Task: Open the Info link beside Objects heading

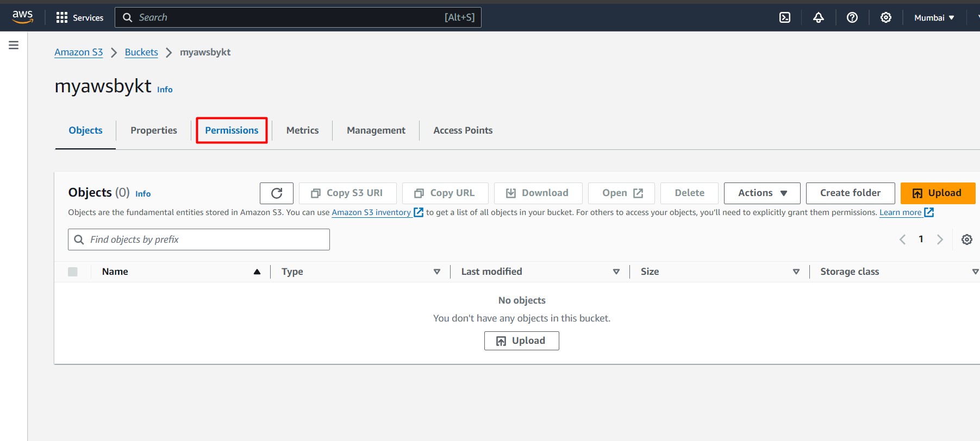Action: 143,194
